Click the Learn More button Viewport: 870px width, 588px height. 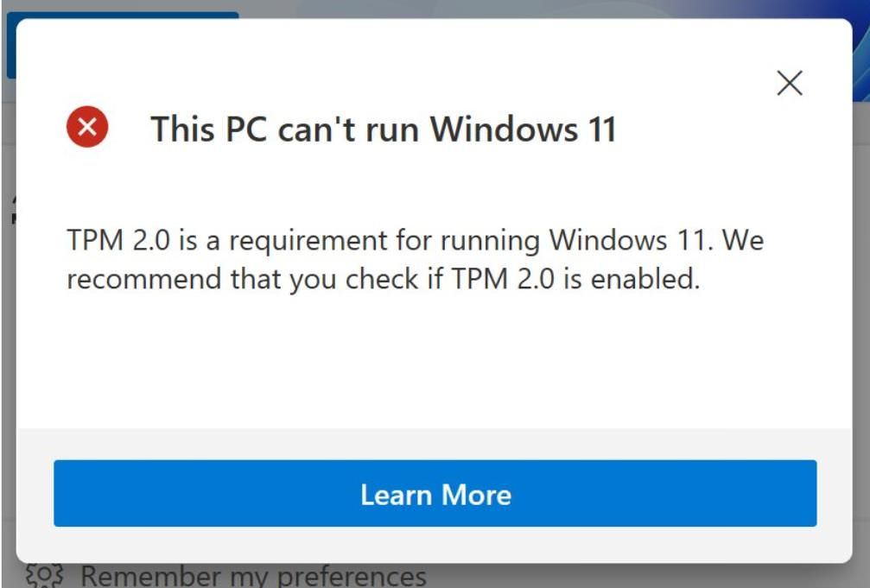pos(435,494)
